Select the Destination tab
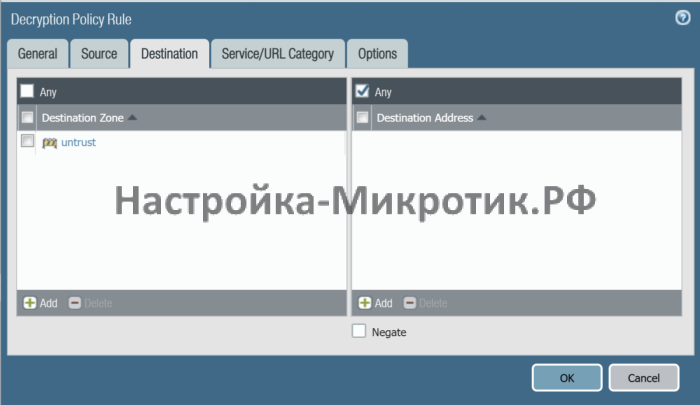Image resolution: width=700 pixels, height=405 pixels. tap(169, 54)
